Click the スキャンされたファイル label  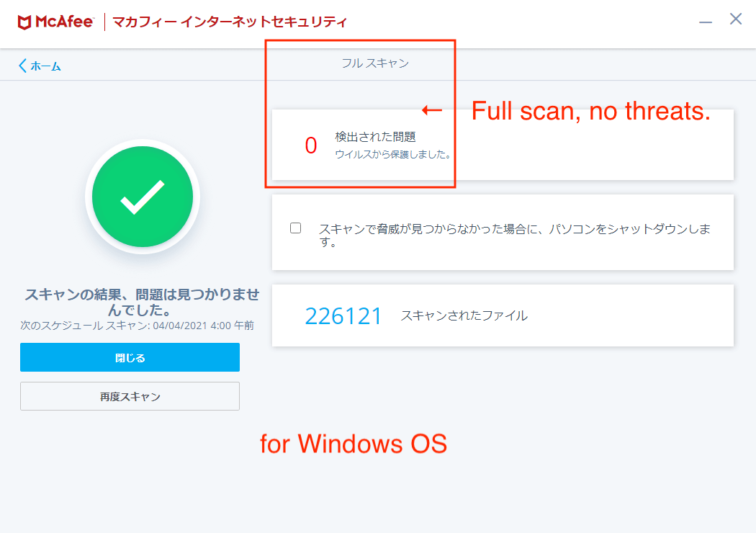464,315
